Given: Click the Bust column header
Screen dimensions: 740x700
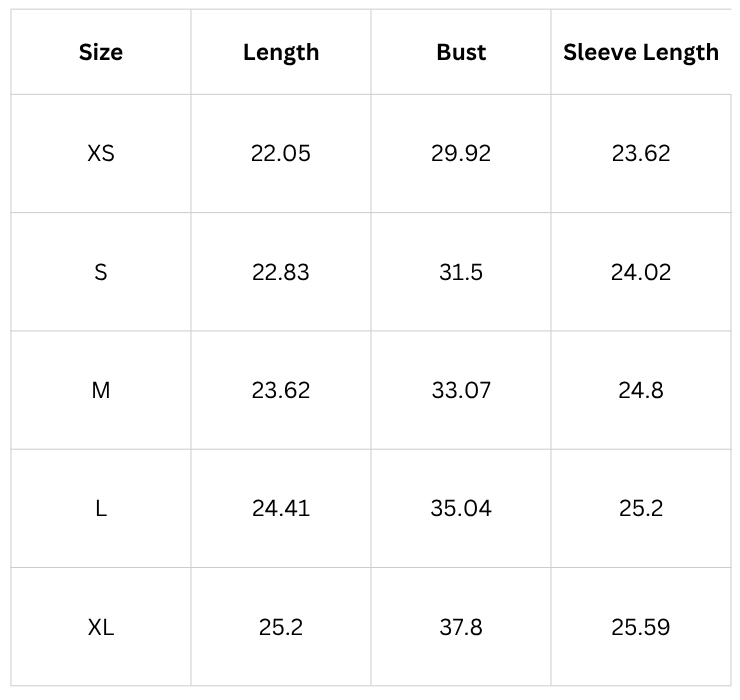Looking at the screenshot, I should 461,52.
